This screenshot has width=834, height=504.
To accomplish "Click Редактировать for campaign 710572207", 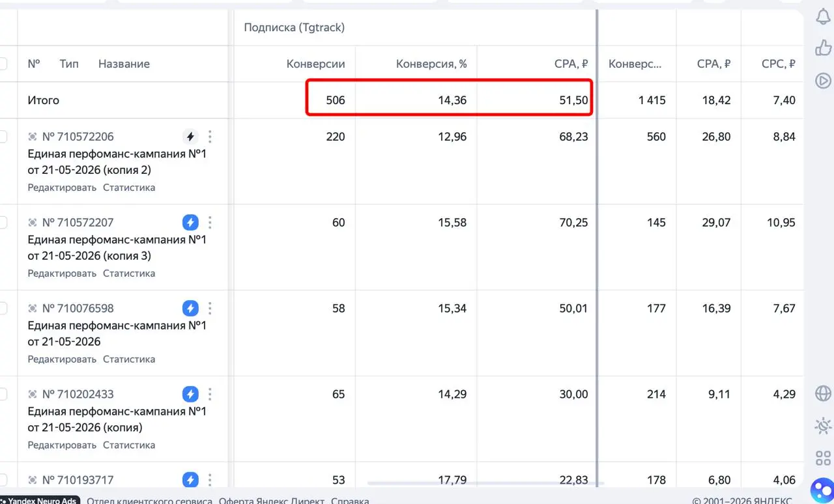I will [x=62, y=273].
